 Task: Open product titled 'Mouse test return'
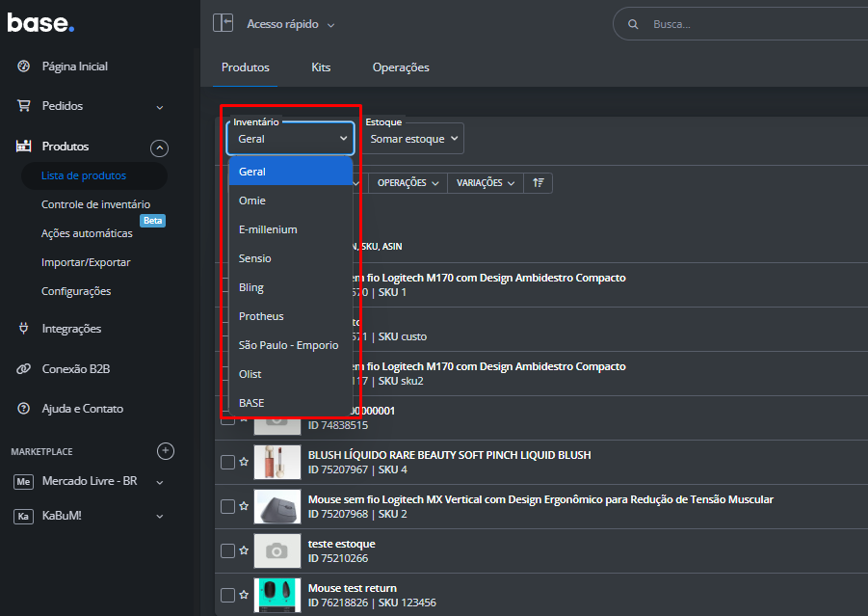point(352,588)
